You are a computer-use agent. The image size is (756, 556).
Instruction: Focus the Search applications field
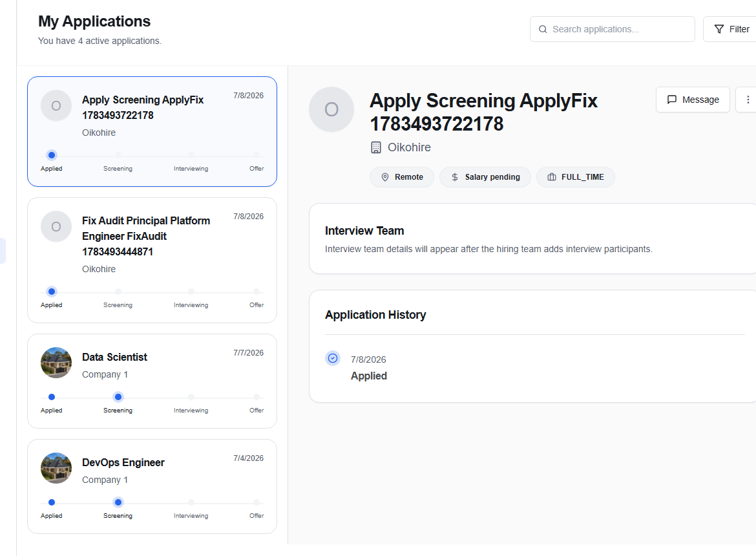tap(613, 29)
